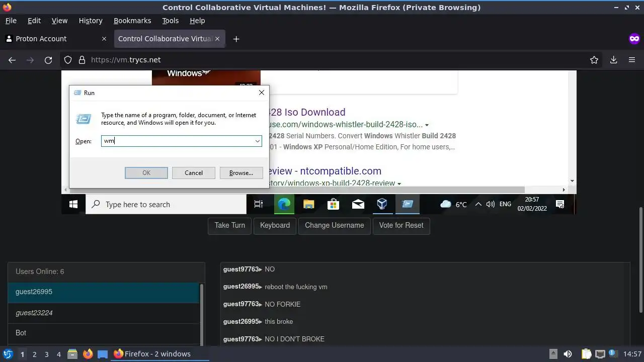Open the Windows Start menu in the VM
This screenshot has height=362, width=644.
tap(73, 204)
